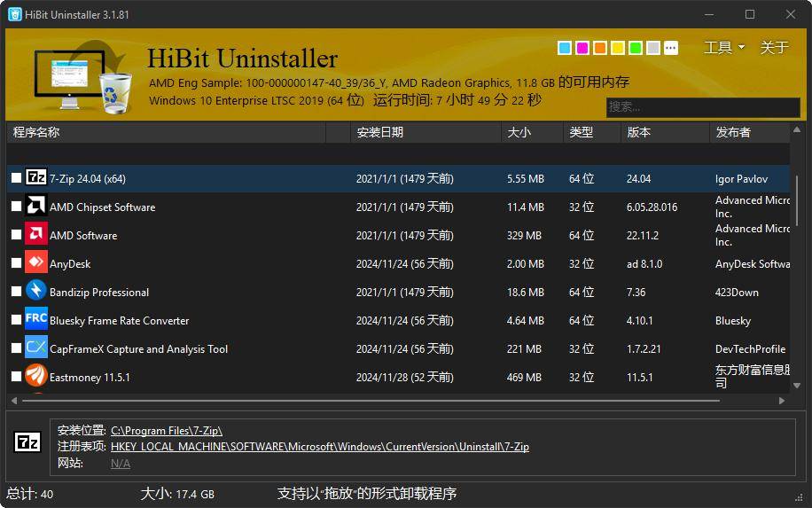Tick the AnyDesk checkbox
Viewport: 812px width, 508px height.
coord(16,263)
